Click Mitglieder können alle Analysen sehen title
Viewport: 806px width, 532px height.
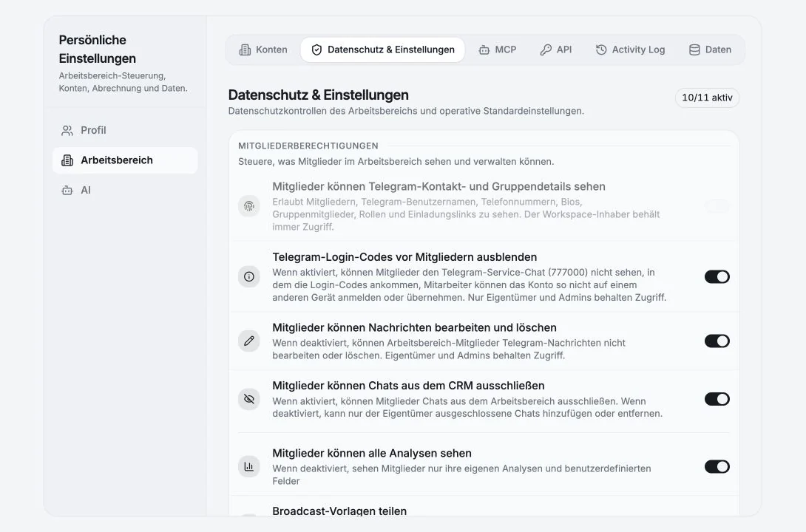pyautogui.click(x=372, y=454)
